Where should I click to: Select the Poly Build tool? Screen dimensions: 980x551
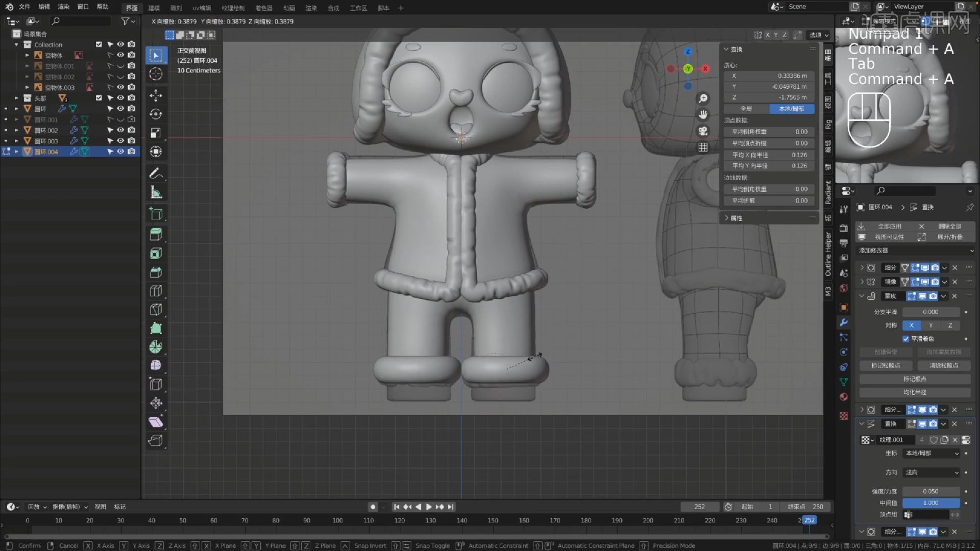[156, 329]
